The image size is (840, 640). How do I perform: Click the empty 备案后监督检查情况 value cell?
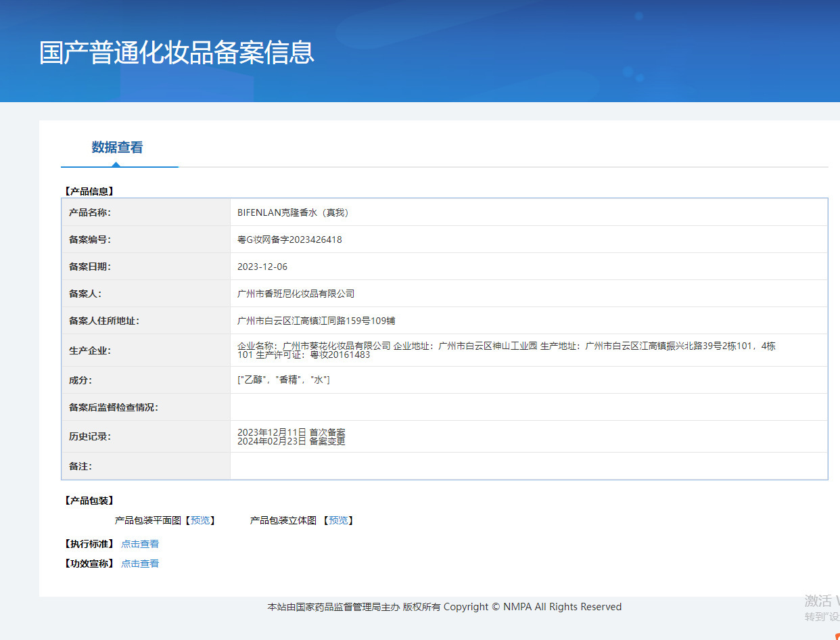coord(528,407)
